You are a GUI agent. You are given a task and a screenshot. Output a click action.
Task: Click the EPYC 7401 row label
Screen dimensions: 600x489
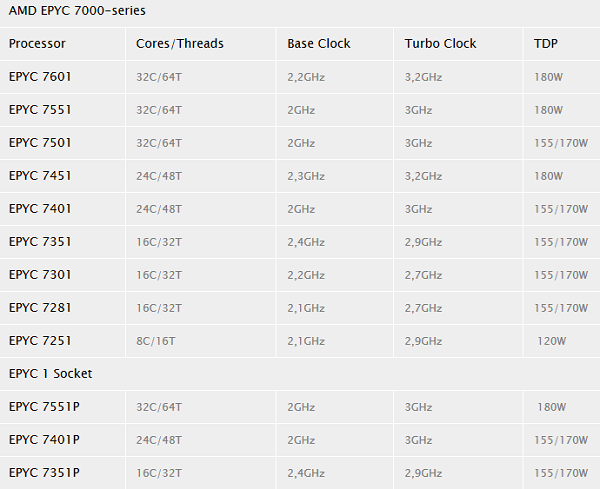[40, 209]
